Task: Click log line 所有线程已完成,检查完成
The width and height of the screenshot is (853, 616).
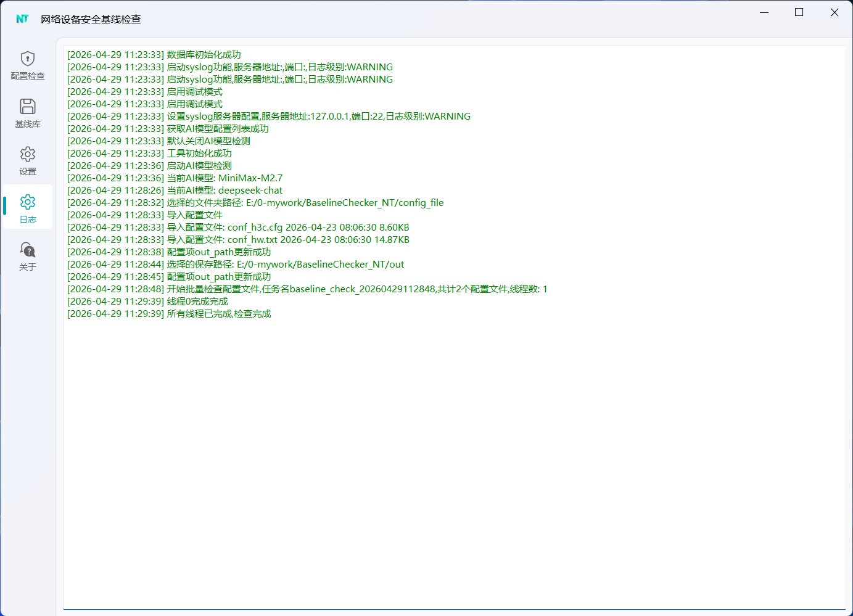Action: click(169, 314)
